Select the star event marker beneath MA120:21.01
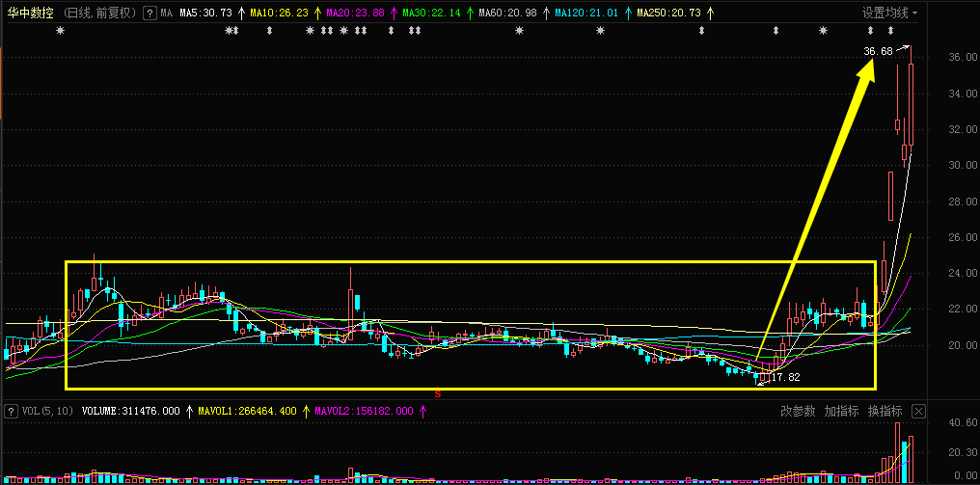980x485 pixels. coord(600,31)
